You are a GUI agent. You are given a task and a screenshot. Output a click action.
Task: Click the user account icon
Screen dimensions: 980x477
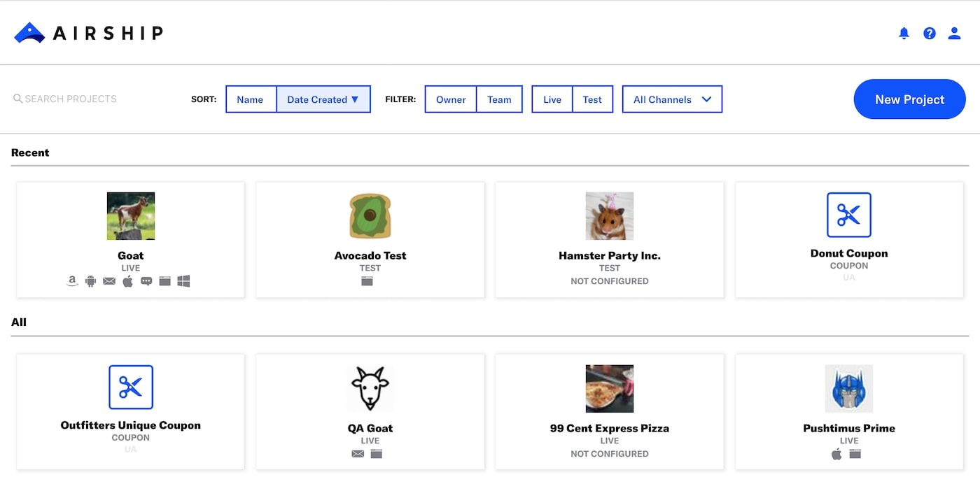point(954,33)
